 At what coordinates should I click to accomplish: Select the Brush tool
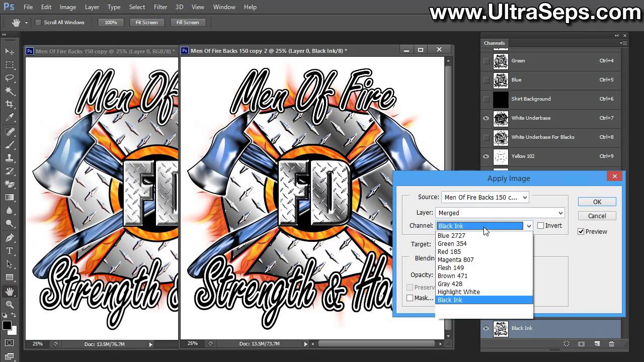[9, 144]
